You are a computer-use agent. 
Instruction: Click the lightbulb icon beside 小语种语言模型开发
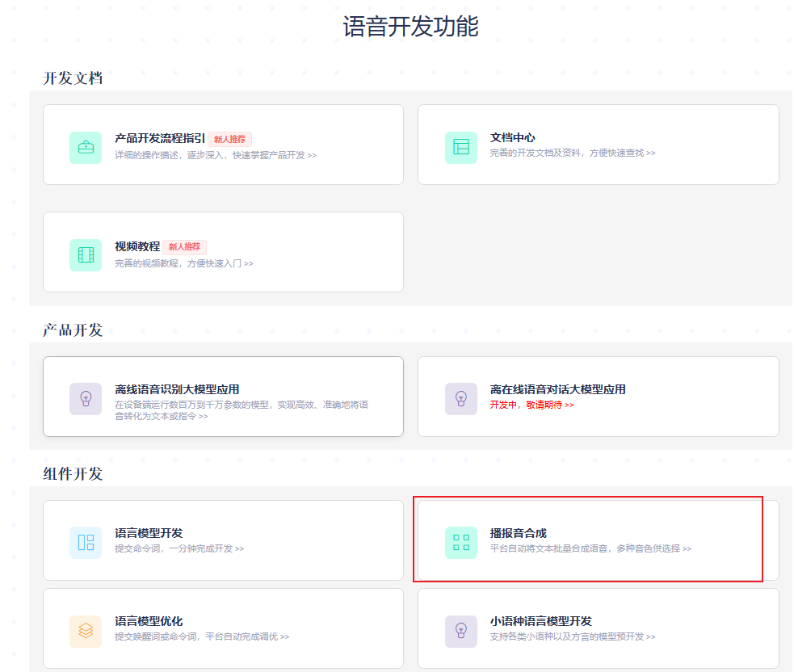460,631
